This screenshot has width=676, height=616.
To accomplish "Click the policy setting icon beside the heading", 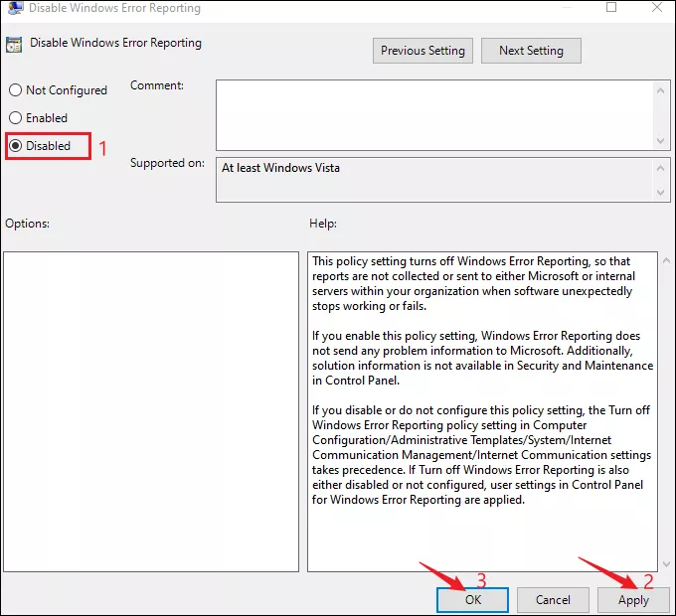I will (14, 45).
